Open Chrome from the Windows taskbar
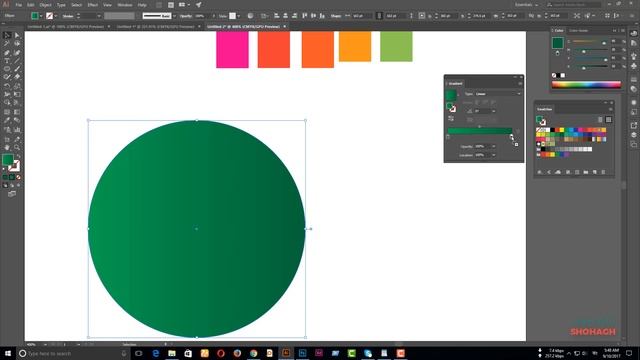This screenshot has height=360, width=640. (253, 353)
